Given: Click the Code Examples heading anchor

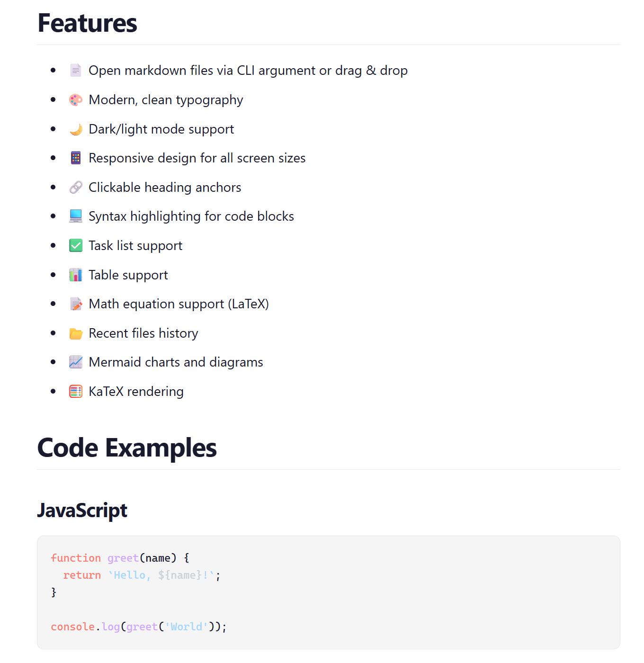Looking at the screenshot, I should click(127, 448).
